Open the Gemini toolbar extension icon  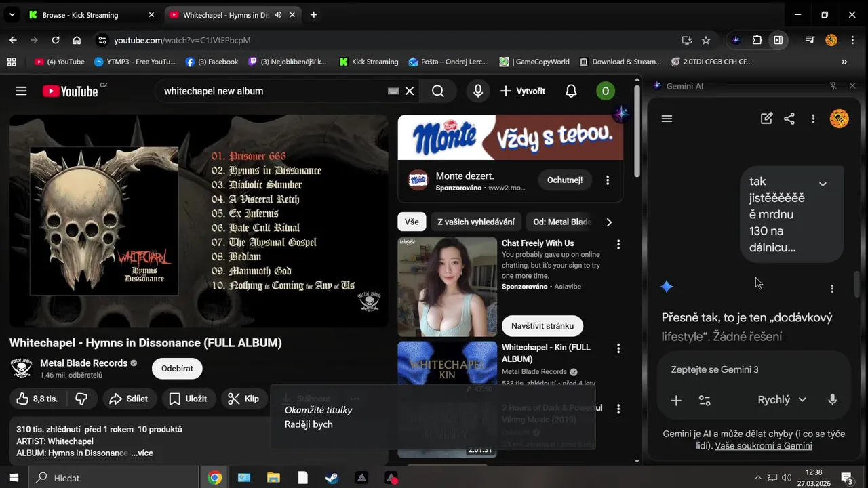point(736,40)
